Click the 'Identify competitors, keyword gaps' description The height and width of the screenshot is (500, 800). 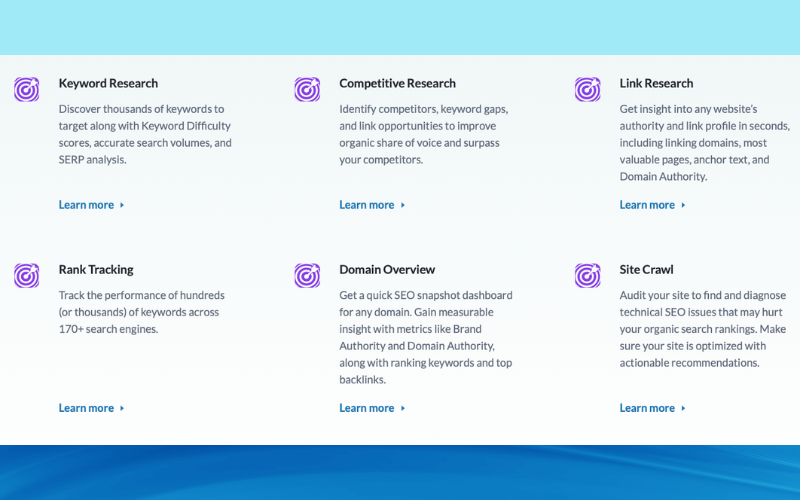423,134
